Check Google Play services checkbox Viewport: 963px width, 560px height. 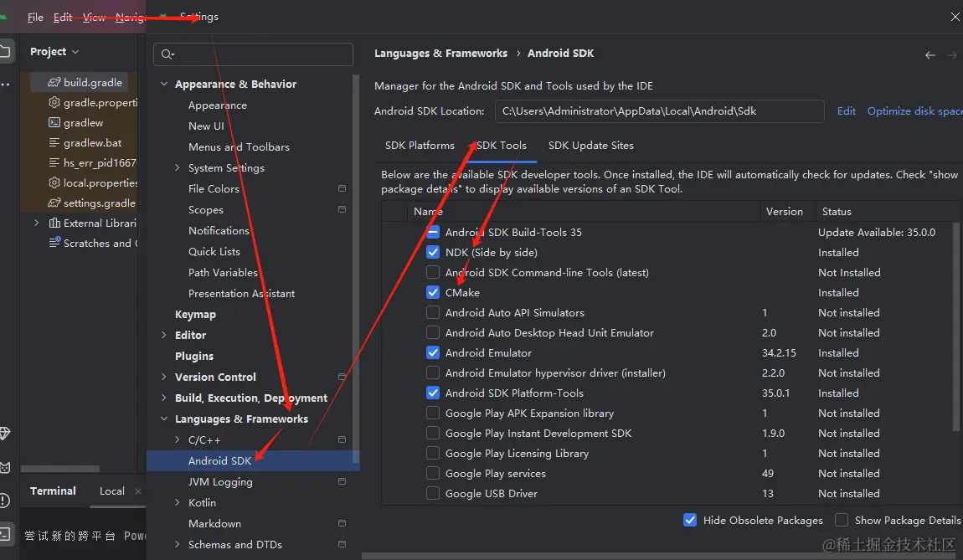click(x=433, y=474)
